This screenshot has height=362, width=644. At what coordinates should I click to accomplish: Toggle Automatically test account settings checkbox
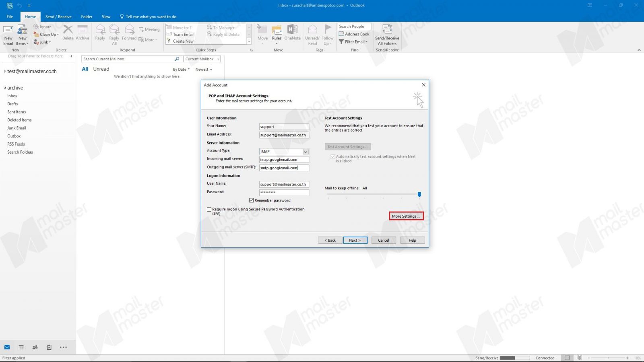coord(333,156)
